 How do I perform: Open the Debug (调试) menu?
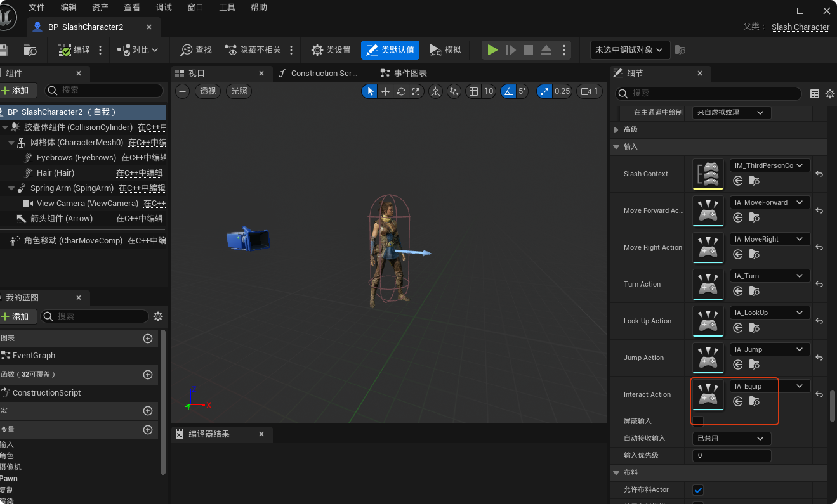pyautogui.click(x=164, y=8)
